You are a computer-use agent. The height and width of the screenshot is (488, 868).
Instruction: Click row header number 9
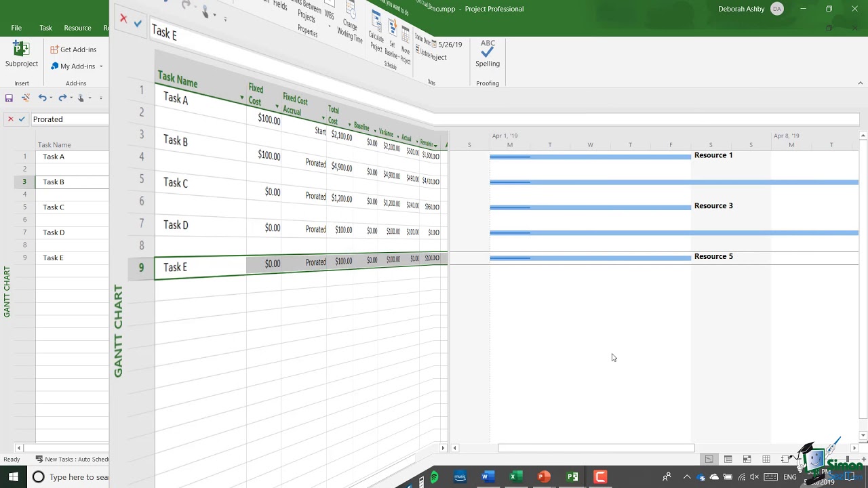(x=141, y=268)
